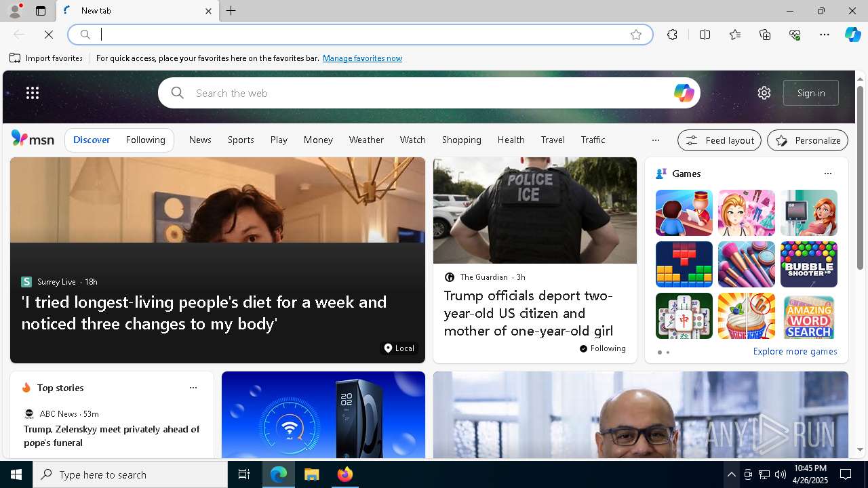Screen dimensions: 868x488
Task: Open the Copilot sidebar icon
Action: pos(852,35)
